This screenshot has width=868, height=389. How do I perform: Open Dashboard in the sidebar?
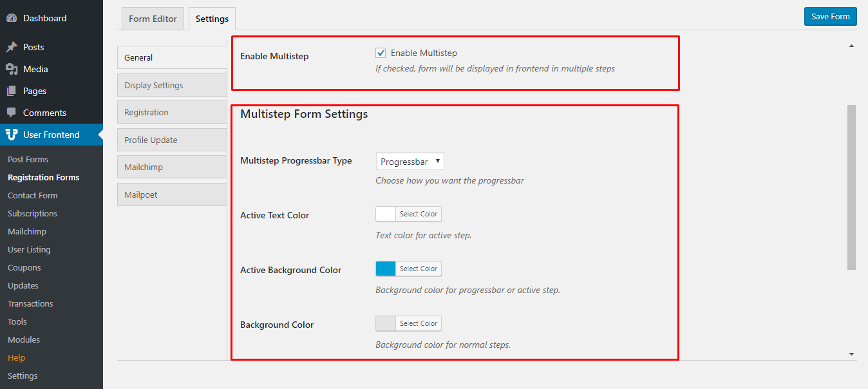point(52,19)
